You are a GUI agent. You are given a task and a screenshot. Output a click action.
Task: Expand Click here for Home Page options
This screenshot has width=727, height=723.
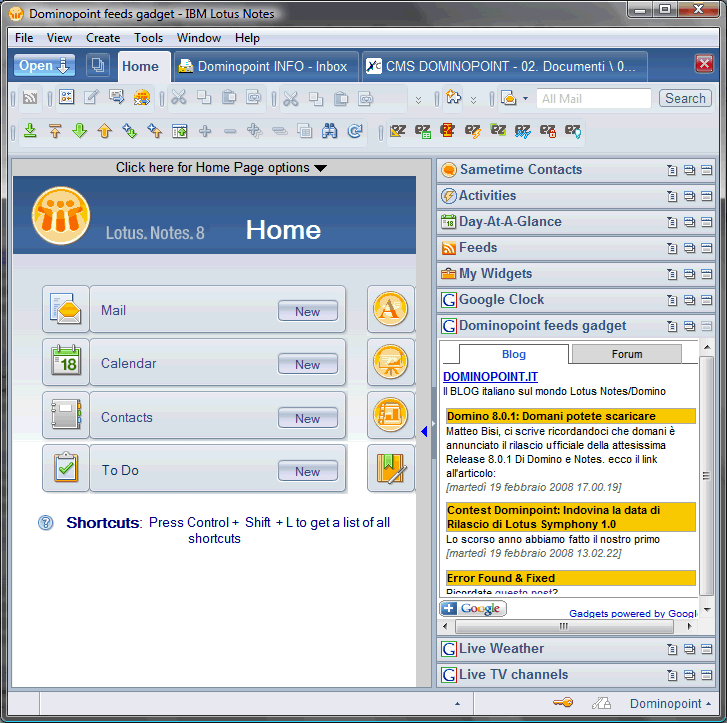221,167
